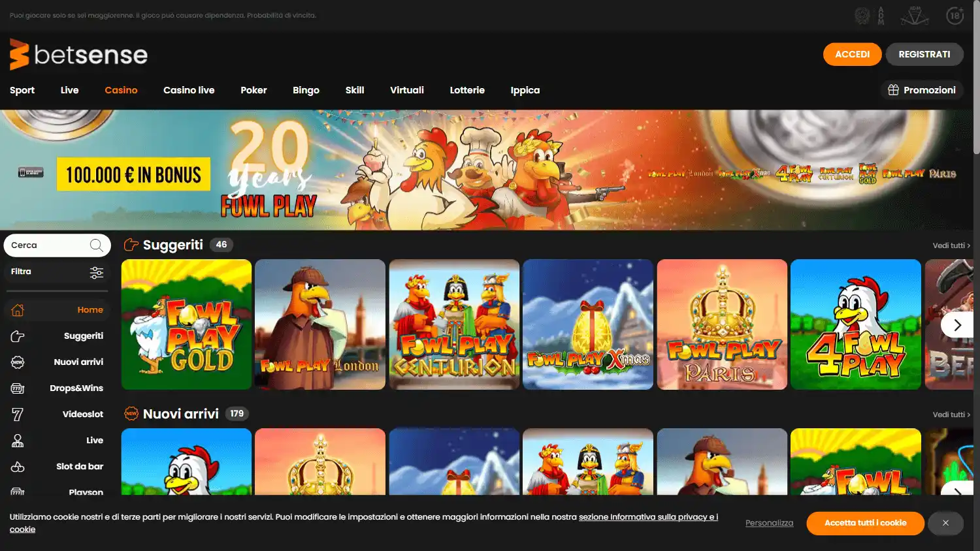Open the filter sliders icon
The image size is (980, 551).
(97, 272)
